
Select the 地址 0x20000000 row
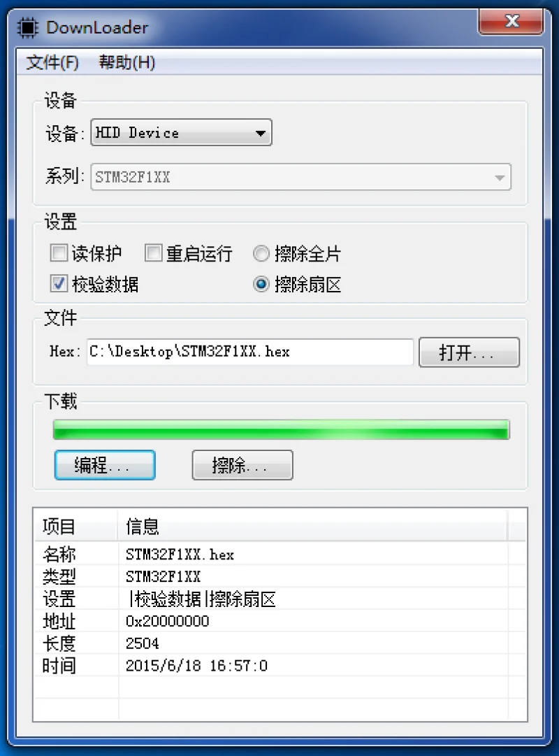pyautogui.click(x=279, y=621)
